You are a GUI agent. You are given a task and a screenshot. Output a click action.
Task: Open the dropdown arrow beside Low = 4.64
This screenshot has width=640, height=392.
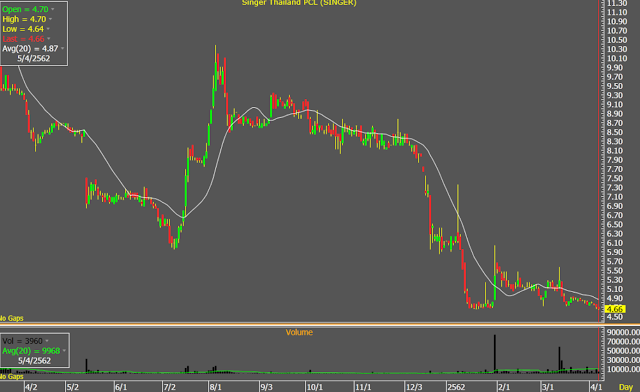tap(48, 29)
